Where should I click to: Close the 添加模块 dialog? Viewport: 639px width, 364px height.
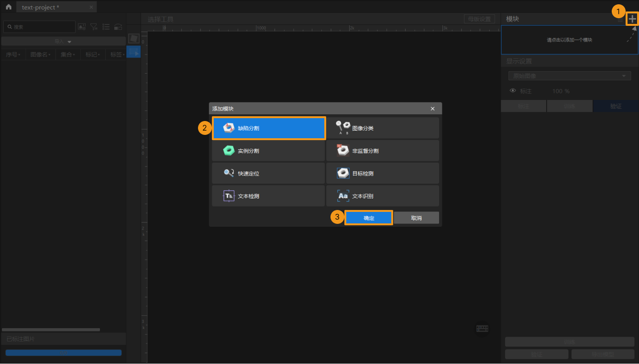click(432, 109)
